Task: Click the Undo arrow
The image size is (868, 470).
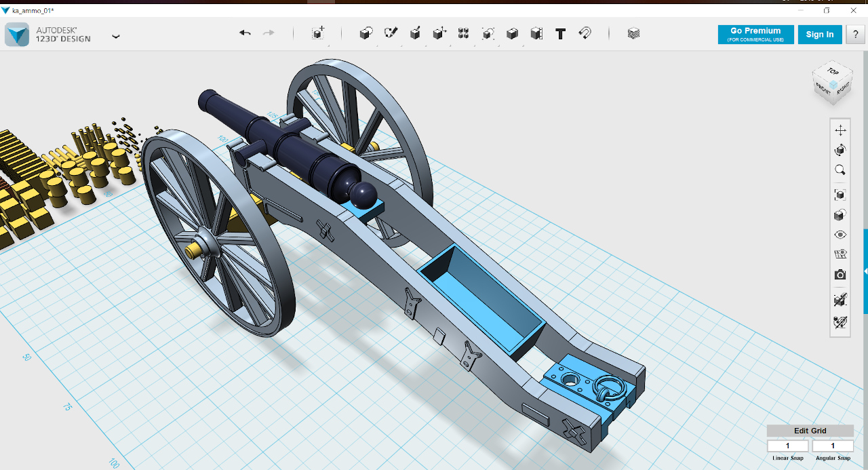Action: pos(245,33)
